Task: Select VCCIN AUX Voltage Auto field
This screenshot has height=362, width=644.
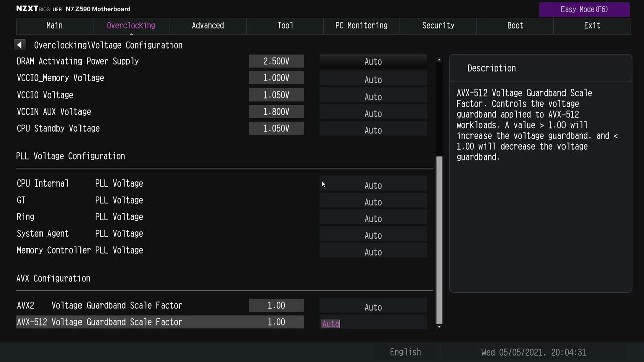Action: (x=373, y=113)
